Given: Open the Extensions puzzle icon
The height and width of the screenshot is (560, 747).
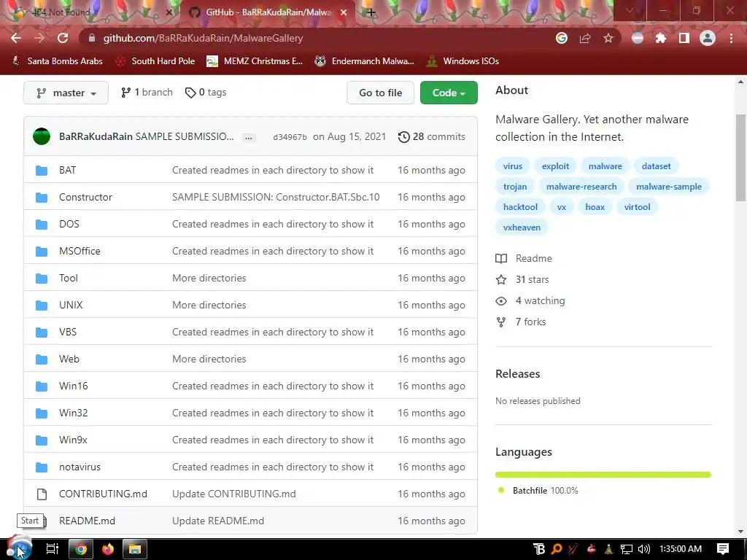Looking at the screenshot, I should 661,38.
